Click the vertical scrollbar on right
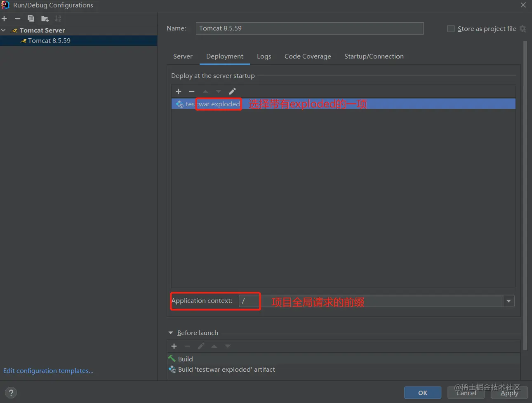This screenshot has width=532, height=403. [525, 196]
